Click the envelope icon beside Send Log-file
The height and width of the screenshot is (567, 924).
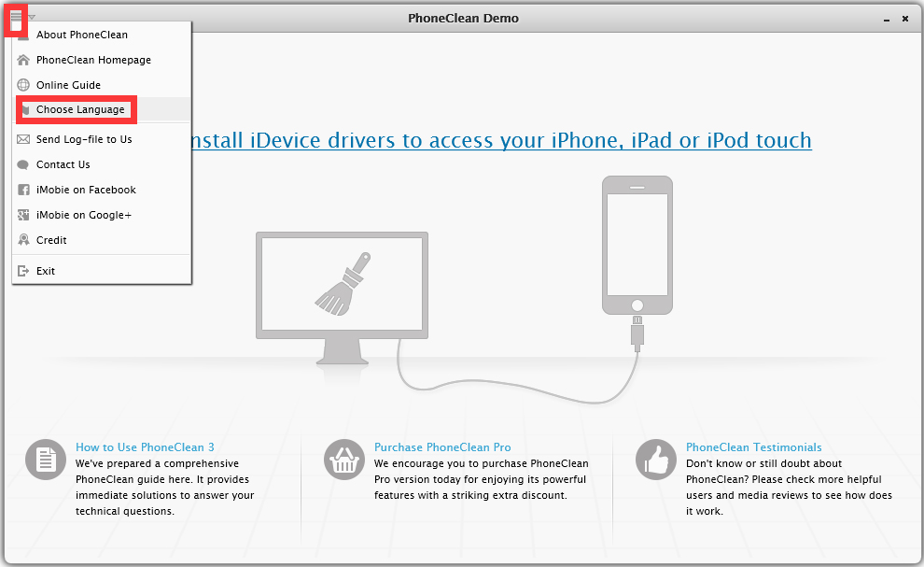point(23,139)
